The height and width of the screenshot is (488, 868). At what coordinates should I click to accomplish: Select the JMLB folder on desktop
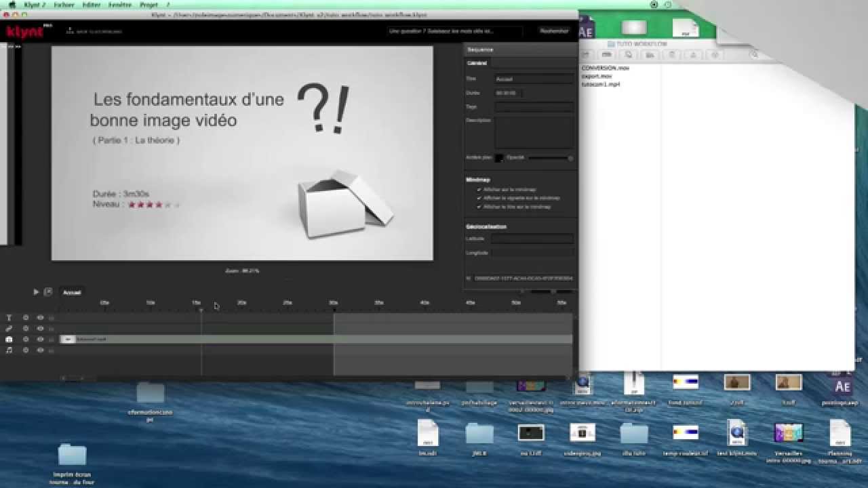point(479,437)
